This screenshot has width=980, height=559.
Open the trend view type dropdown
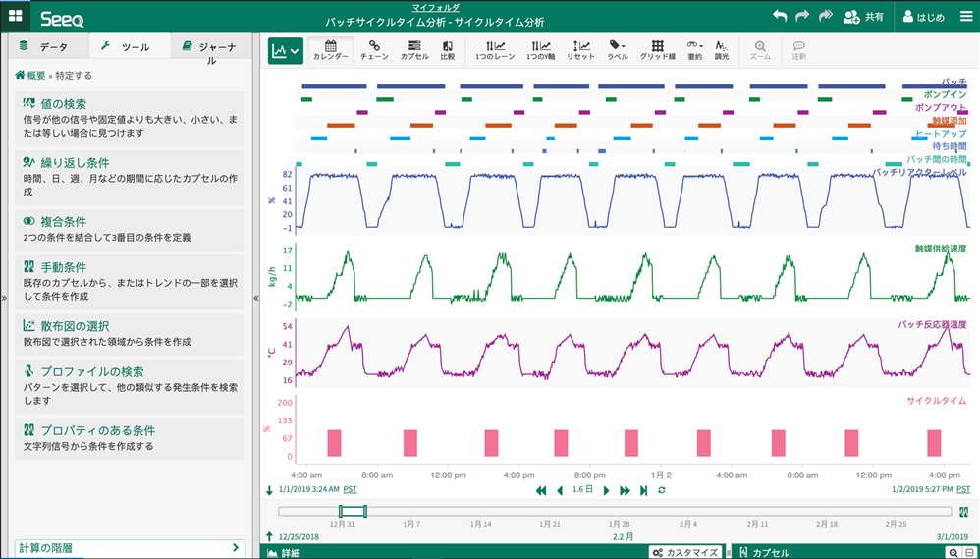pos(286,50)
